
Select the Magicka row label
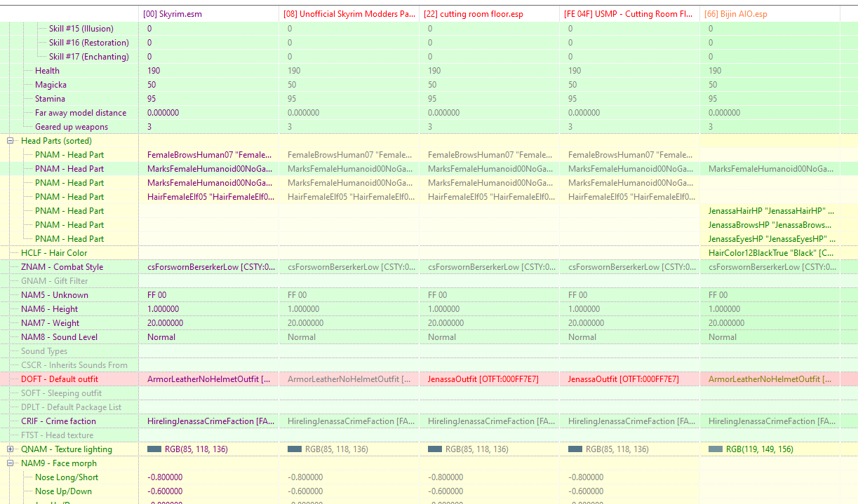click(51, 85)
